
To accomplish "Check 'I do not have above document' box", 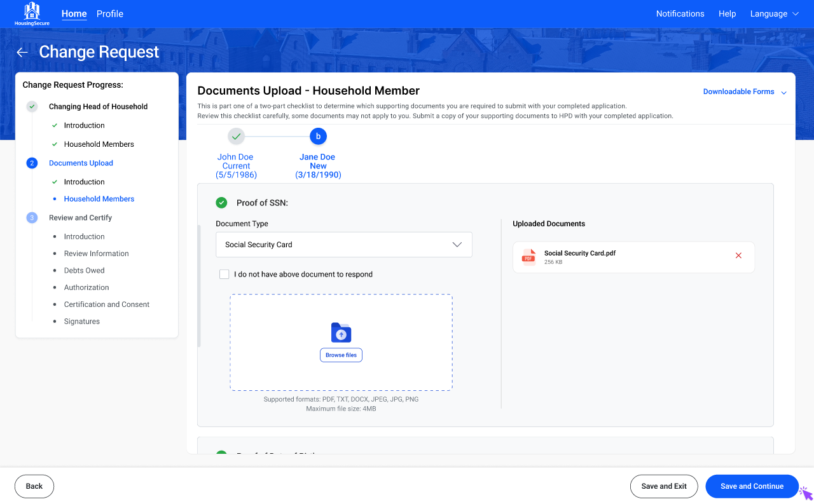I will point(224,275).
